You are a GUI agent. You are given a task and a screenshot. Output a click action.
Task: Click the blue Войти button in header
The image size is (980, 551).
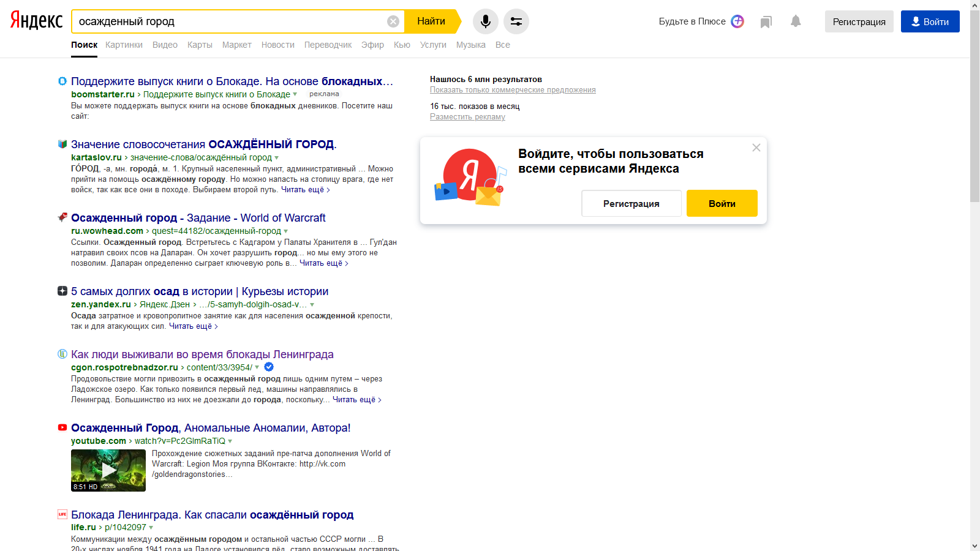tap(930, 21)
